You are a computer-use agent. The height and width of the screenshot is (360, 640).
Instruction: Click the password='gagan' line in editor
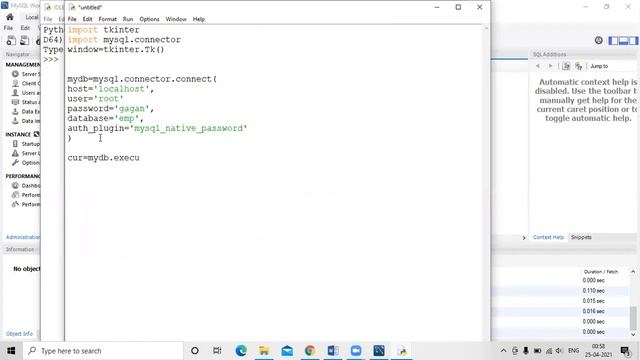tap(111, 109)
